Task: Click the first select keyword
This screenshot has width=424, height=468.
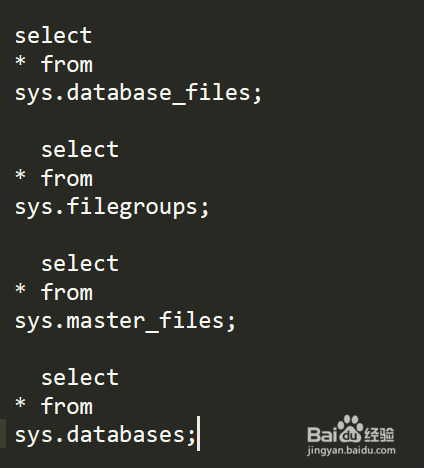Action: click(x=53, y=35)
